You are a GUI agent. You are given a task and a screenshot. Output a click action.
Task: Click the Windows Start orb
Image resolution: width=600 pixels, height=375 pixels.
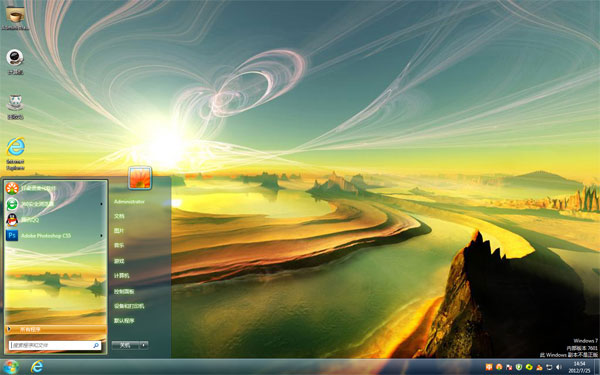click(11, 367)
